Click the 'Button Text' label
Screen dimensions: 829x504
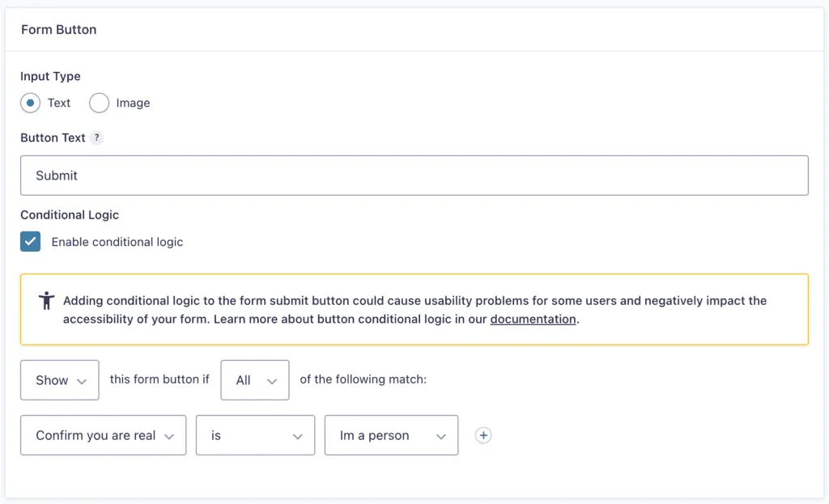pyautogui.click(x=53, y=138)
